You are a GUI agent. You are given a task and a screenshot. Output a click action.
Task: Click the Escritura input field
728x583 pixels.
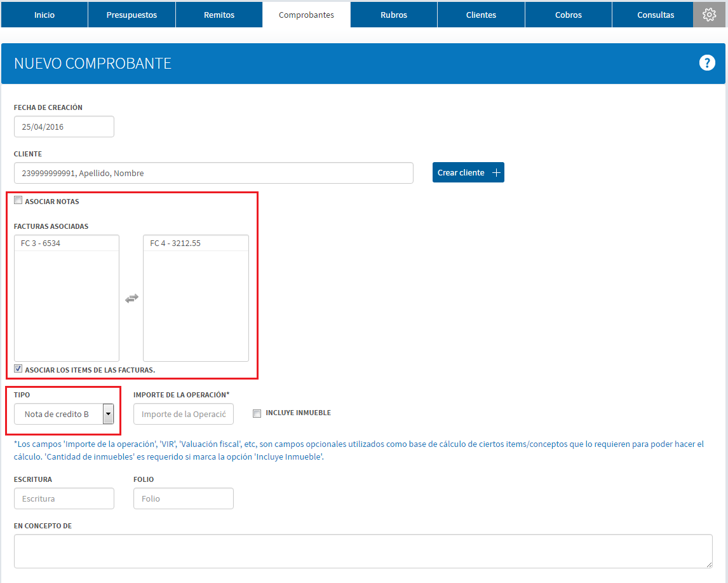pyautogui.click(x=64, y=498)
